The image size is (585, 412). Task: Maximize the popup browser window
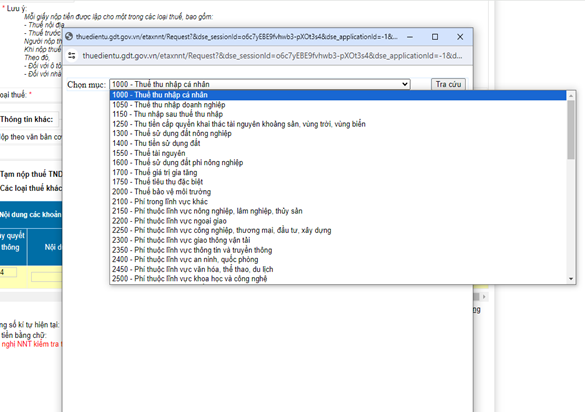pos(435,37)
